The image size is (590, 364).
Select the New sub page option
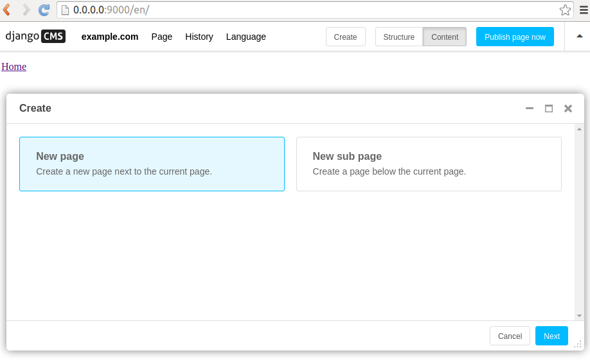point(429,164)
